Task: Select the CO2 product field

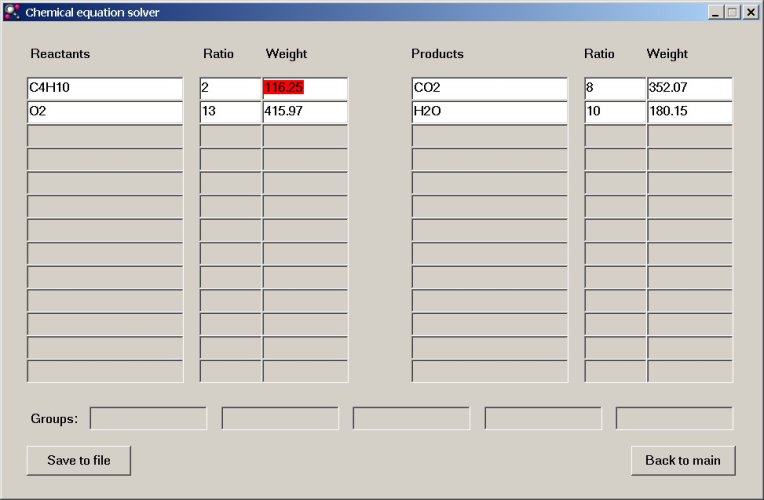Action: [x=490, y=88]
